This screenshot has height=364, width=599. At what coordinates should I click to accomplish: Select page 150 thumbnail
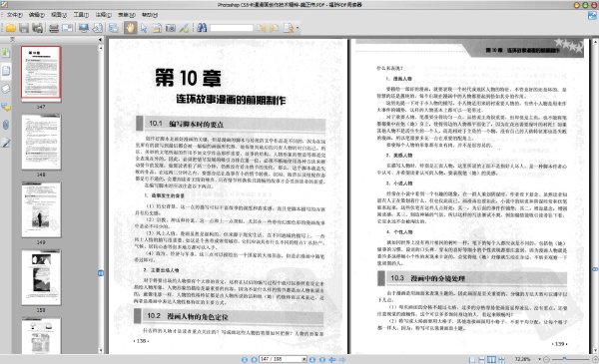(41, 277)
